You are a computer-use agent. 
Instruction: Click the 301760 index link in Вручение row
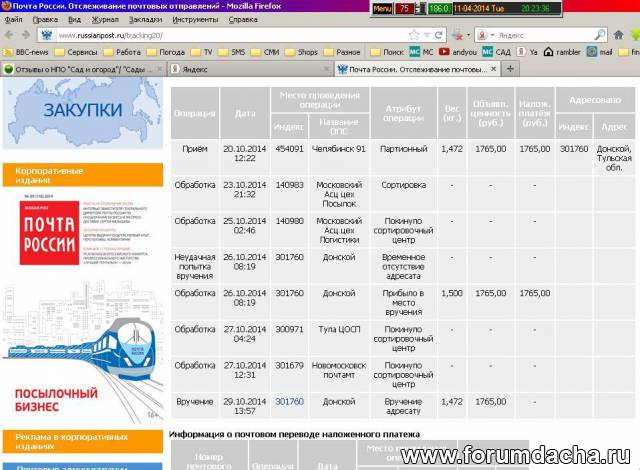pyautogui.click(x=289, y=401)
